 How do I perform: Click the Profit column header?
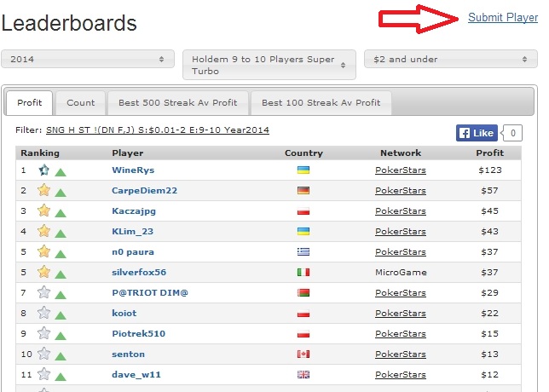pyautogui.click(x=489, y=153)
